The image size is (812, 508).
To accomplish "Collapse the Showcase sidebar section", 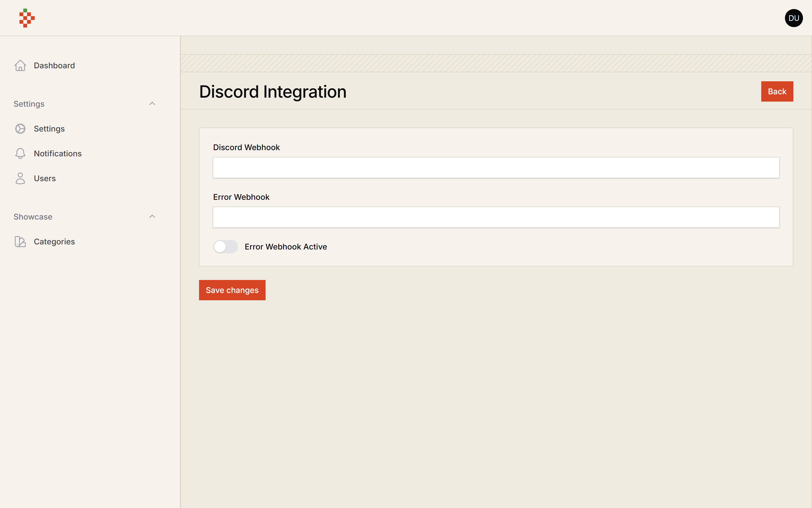I will pyautogui.click(x=152, y=216).
